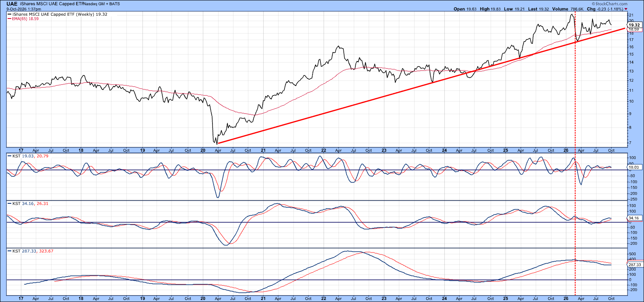The width and height of the screenshot is (644, 302).
Task: Click the '9-Oct-2026 1:37pm' timestamp
Action: click(24, 9)
